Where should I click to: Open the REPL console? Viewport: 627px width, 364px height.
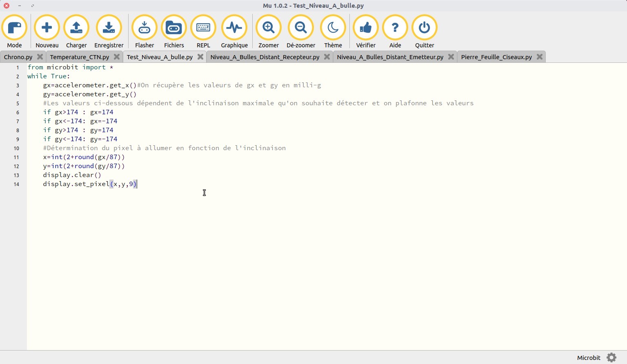(x=203, y=28)
